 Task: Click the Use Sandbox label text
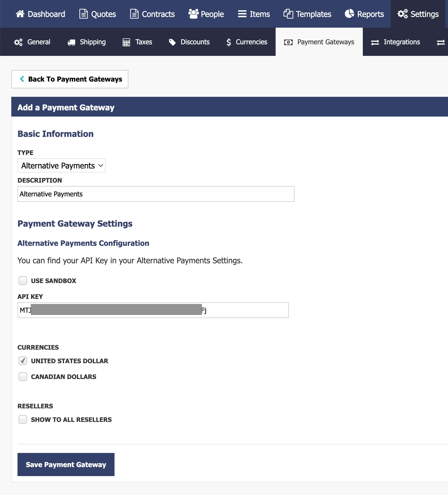[x=54, y=281]
